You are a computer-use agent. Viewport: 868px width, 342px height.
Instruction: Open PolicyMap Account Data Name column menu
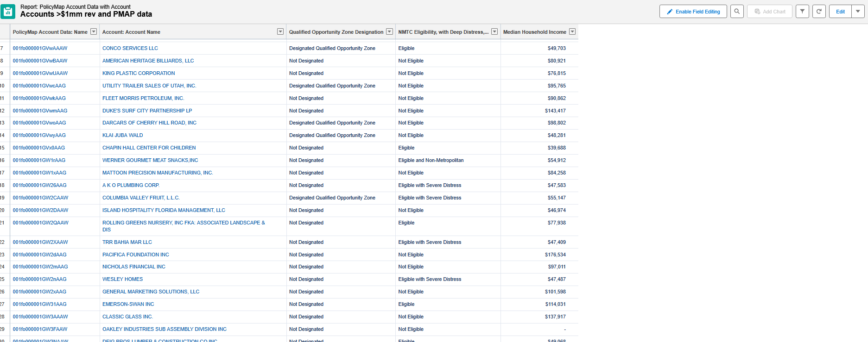click(x=94, y=31)
